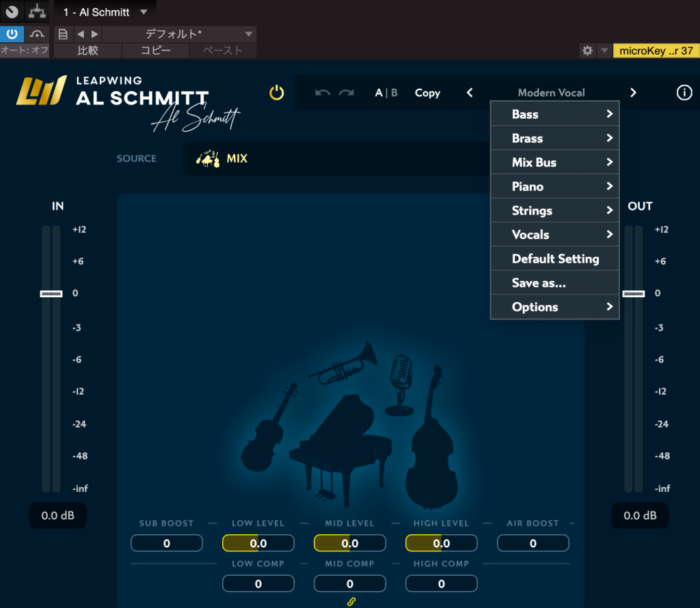
Task: Choose Default Setting from the preset menu
Action: [x=554, y=259]
